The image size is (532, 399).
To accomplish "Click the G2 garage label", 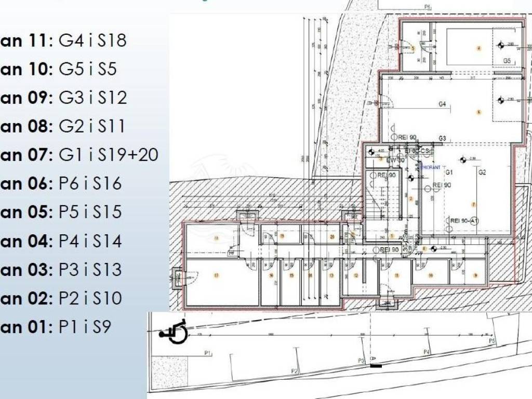I will coord(482,172).
